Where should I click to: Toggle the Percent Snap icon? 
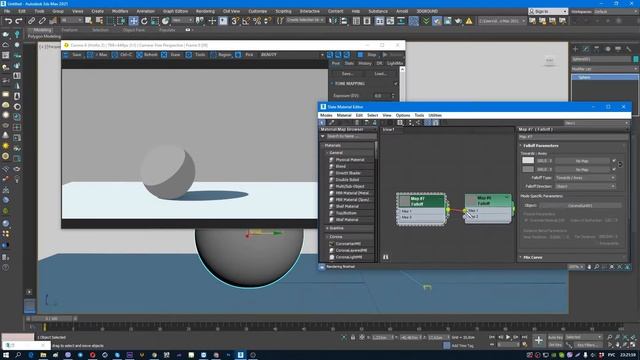257,21
